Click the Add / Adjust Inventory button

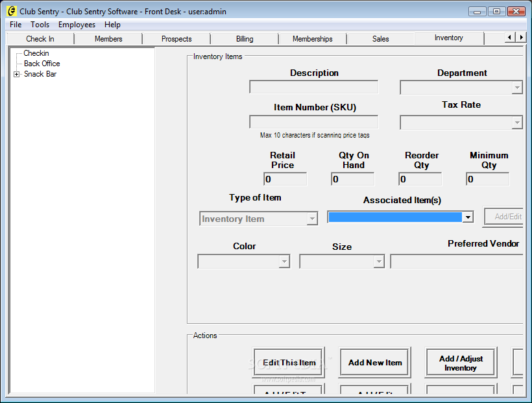(461, 362)
